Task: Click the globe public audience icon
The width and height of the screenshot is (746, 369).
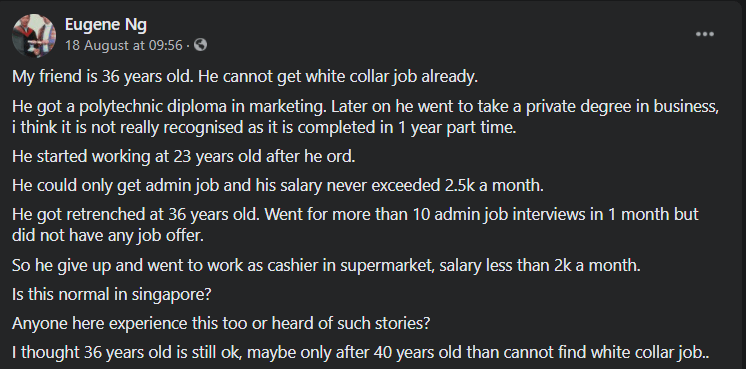Action: tap(201, 45)
